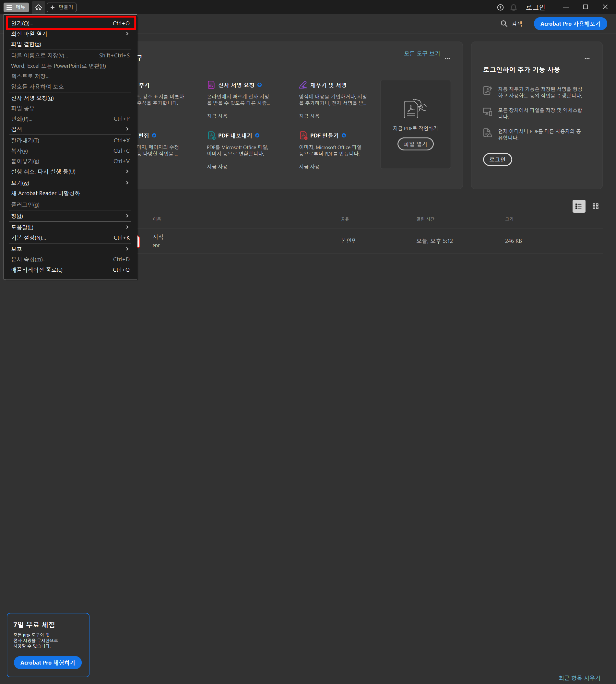Click the share PDF document icon

click(x=487, y=133)
